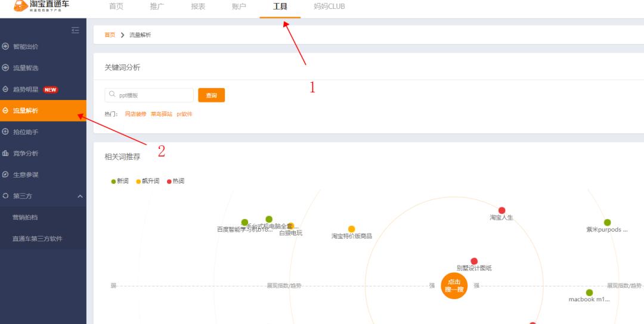The height and width of the screenshot is (324, 644).
Task: Click the 淘宝人生 red bubble dot
Action: pos(501,210)
